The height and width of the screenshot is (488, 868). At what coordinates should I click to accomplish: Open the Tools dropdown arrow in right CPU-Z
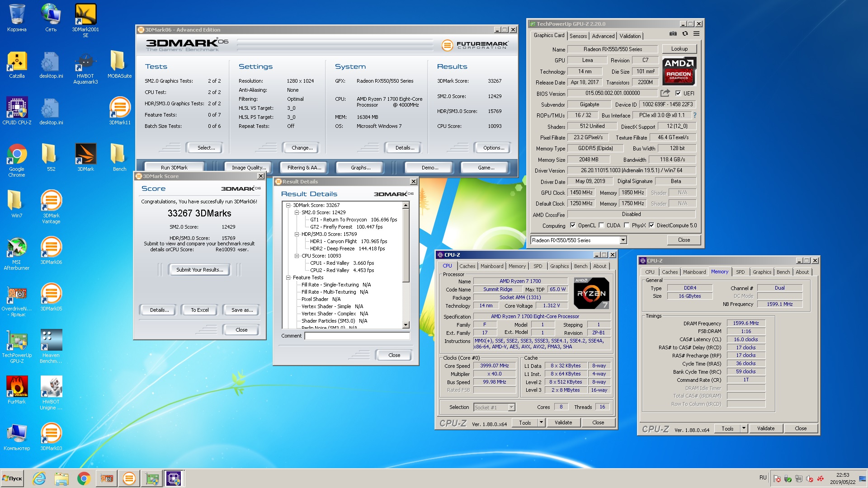(x=744, y=428)
